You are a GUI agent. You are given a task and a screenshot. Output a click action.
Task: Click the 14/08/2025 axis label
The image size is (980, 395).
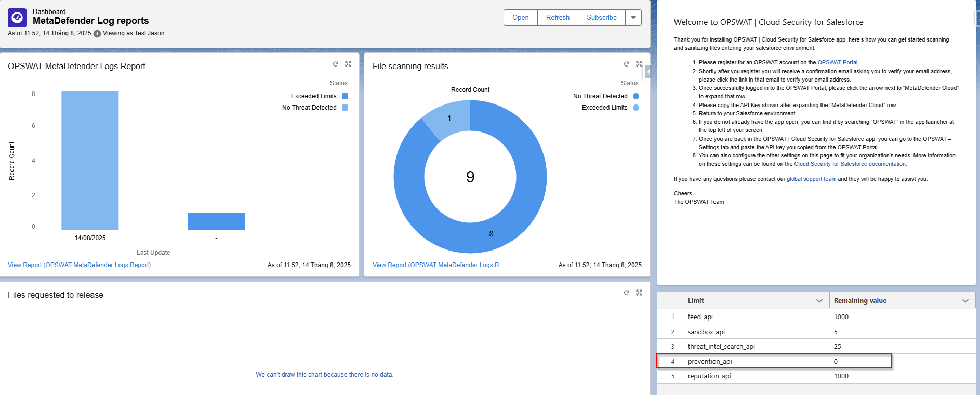click(x=90, y=238)
